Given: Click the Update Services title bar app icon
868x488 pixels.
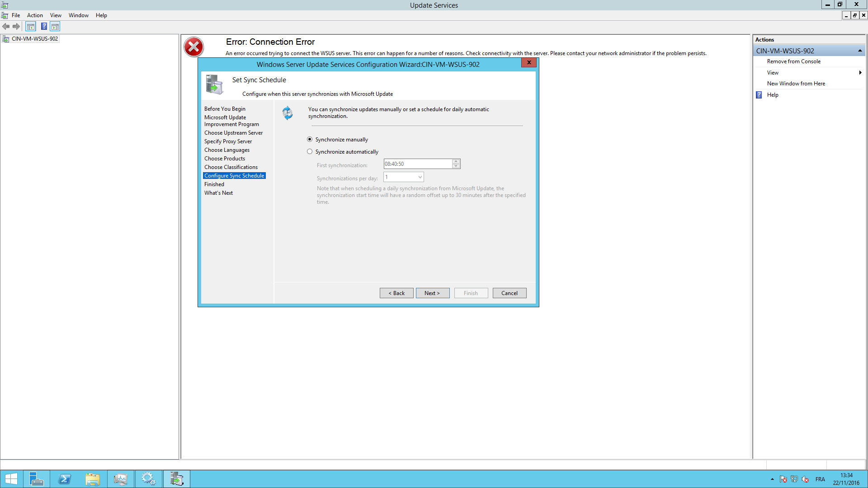Looking at the screenshot, I should tap(5, 5).
